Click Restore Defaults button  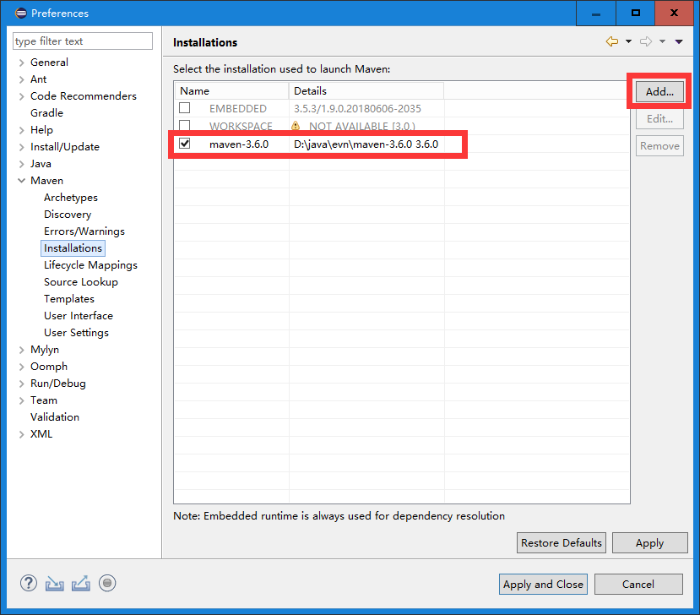point(562,542)
